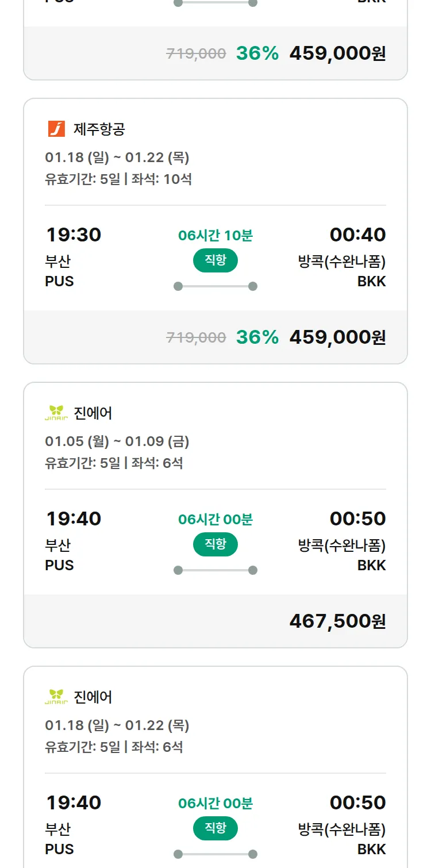Screen dimensions: 431x868
Task: Tap the 19:40 departure time on the Jin Air 01.05 flight
Action: point(74,519)
